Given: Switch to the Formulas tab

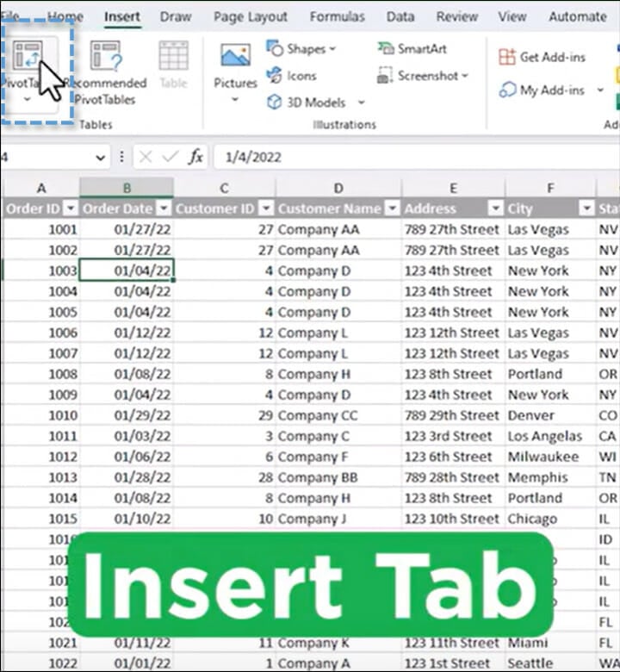Looking at the screenshot, I should pyautogui.click(x=337, y=16).
